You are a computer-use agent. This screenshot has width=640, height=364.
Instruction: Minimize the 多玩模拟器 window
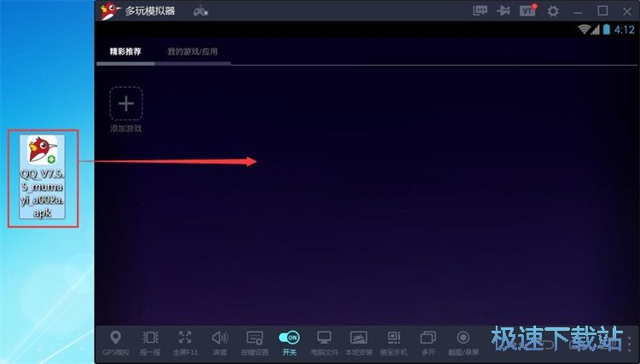coord(578,11)
